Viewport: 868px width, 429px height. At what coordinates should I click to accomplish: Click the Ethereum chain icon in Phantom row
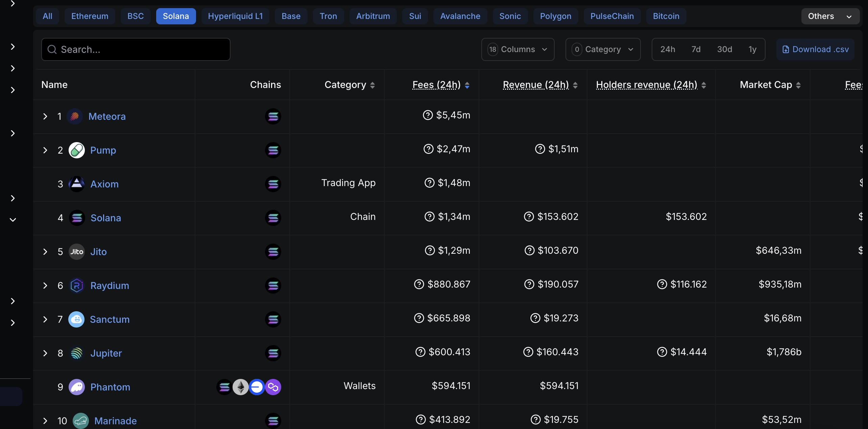coord(241,387)
